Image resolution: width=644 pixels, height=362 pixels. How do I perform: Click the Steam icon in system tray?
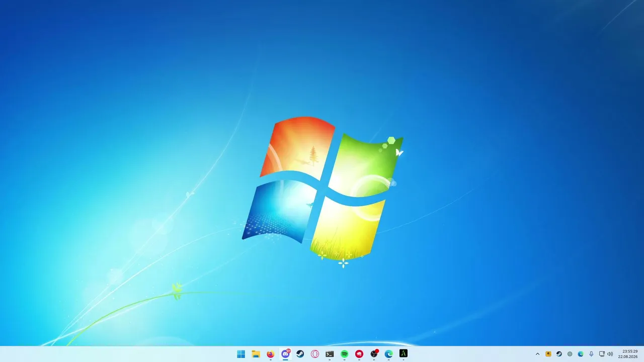click(559, 354)
